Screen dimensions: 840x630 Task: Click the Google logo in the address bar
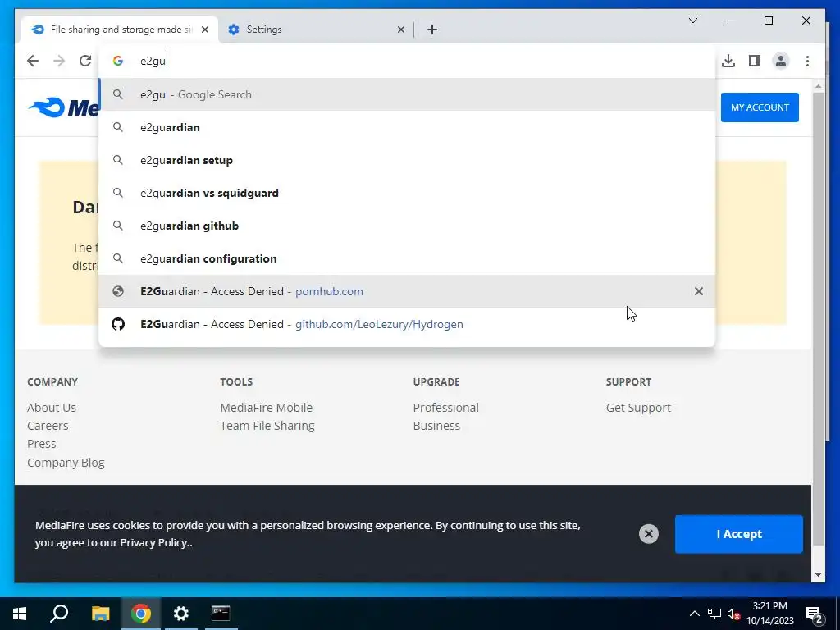tap(118, 61)
